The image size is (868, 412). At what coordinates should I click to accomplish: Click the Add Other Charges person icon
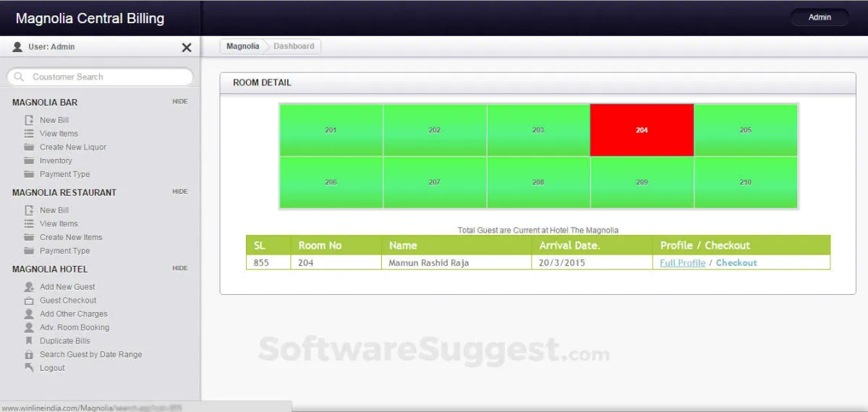[29, 314]
